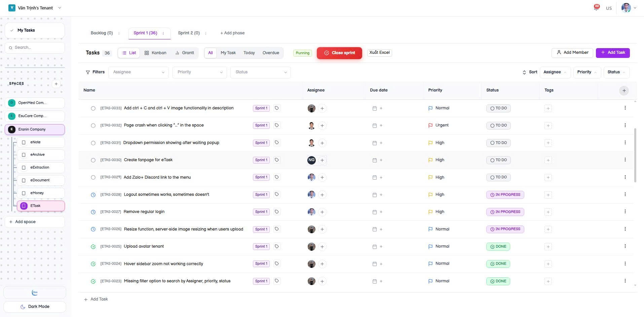This screenshot has height=317, width=644.
Task: Set due date via calendar icon on ETAS-0032
Action: click(374, 125)
